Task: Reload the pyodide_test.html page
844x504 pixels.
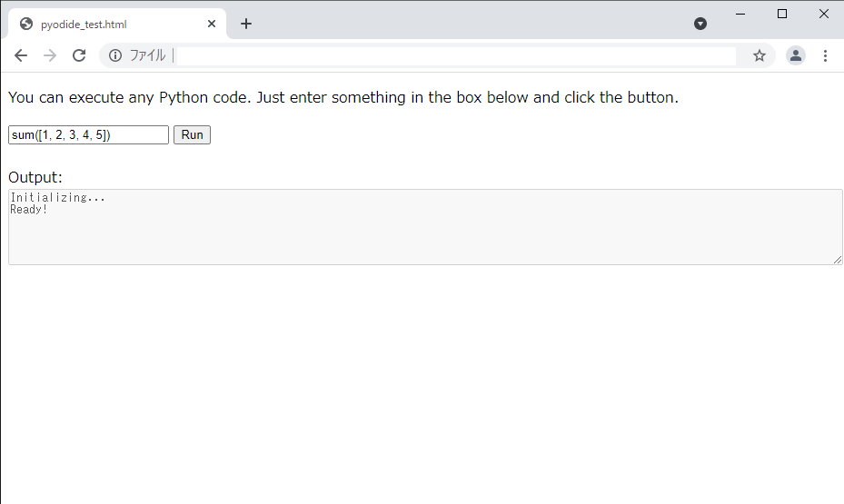Action: coord(79,55)
